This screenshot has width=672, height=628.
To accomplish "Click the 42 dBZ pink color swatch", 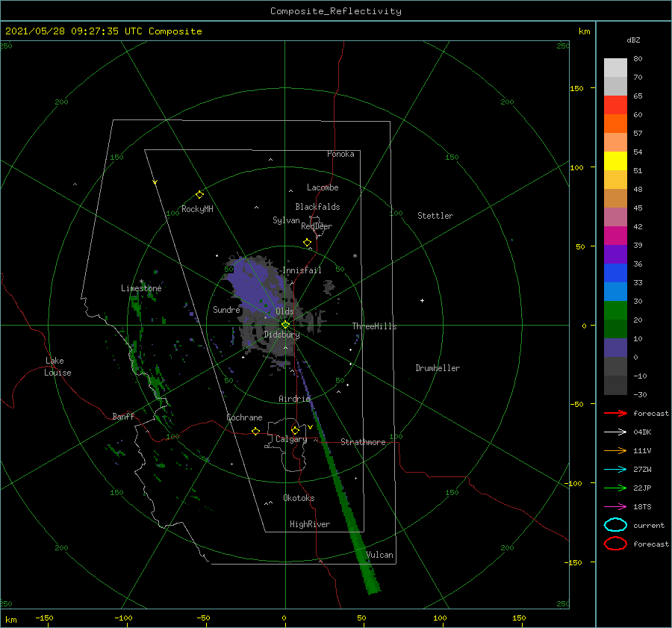I will click(x=615, y=217).
